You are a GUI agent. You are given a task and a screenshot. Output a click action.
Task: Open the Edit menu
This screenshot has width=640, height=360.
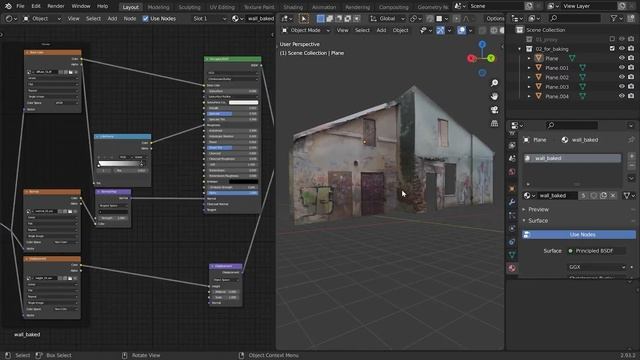(36, 6)
